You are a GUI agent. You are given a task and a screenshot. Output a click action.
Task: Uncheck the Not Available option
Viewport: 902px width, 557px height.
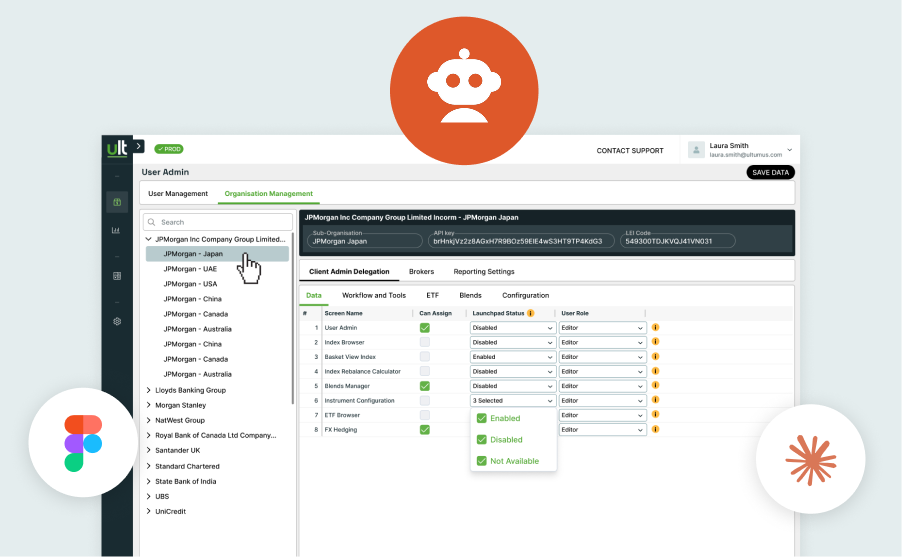(481, 461)
